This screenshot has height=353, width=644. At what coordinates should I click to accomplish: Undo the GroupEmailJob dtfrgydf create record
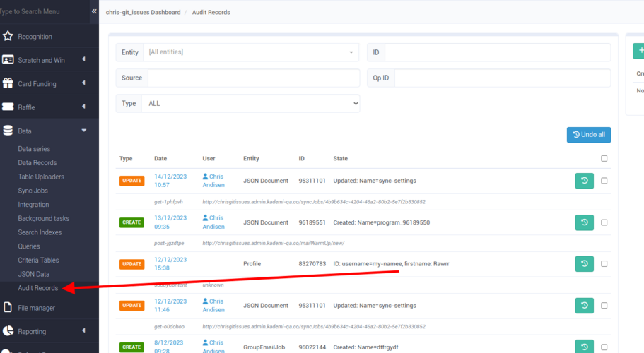click(x=584, y=347)
